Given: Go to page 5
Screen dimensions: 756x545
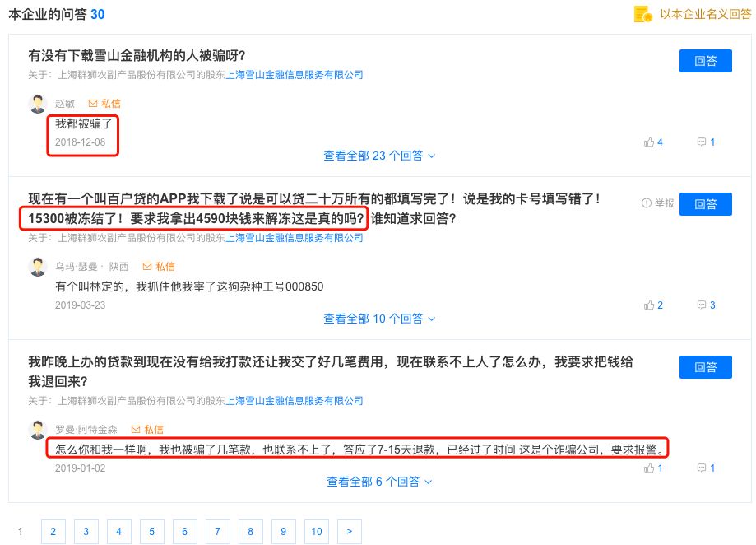Looking at the screenshot, I should pyautogui.click(x=152, y=532).
